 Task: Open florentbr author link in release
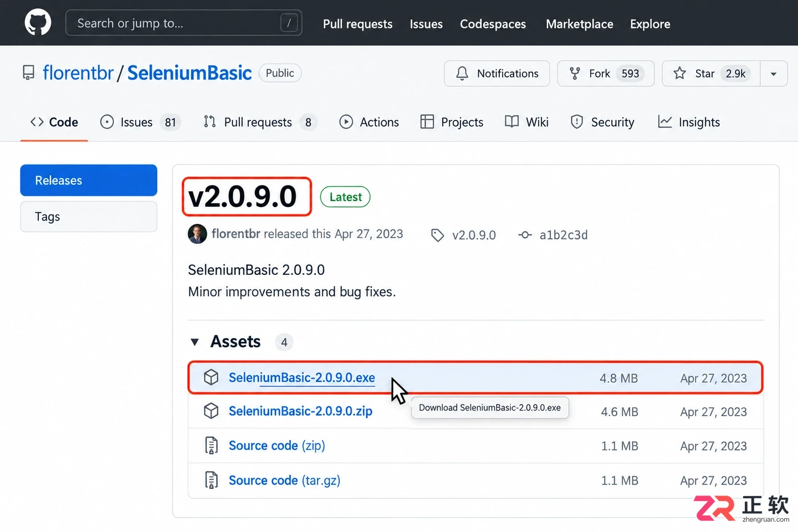point(236,234)
